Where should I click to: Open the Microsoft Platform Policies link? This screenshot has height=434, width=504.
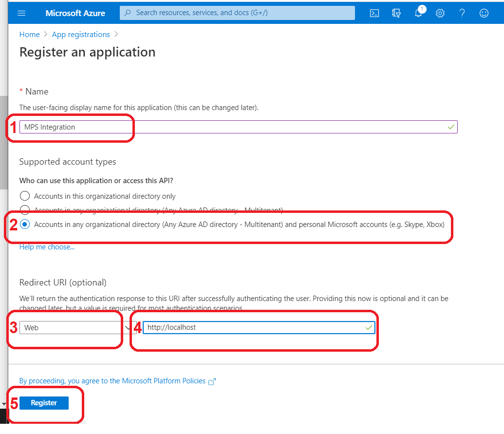click(x=112, y=381)
